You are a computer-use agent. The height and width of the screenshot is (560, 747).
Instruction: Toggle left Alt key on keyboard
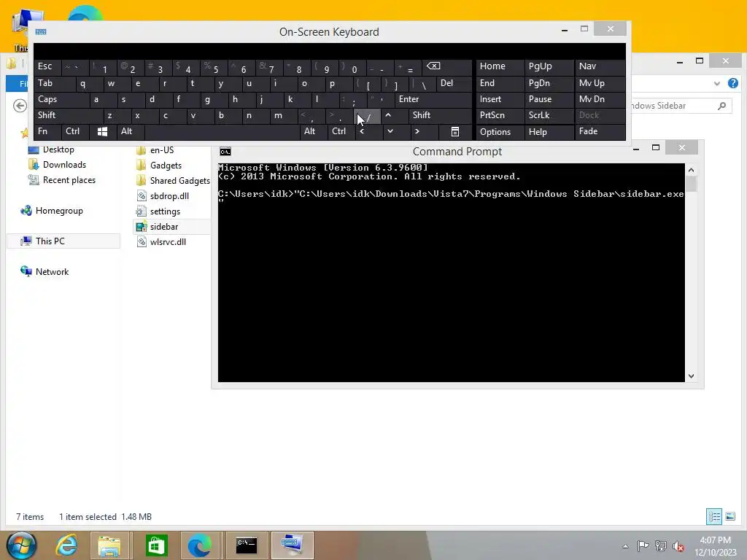point(130,131)
